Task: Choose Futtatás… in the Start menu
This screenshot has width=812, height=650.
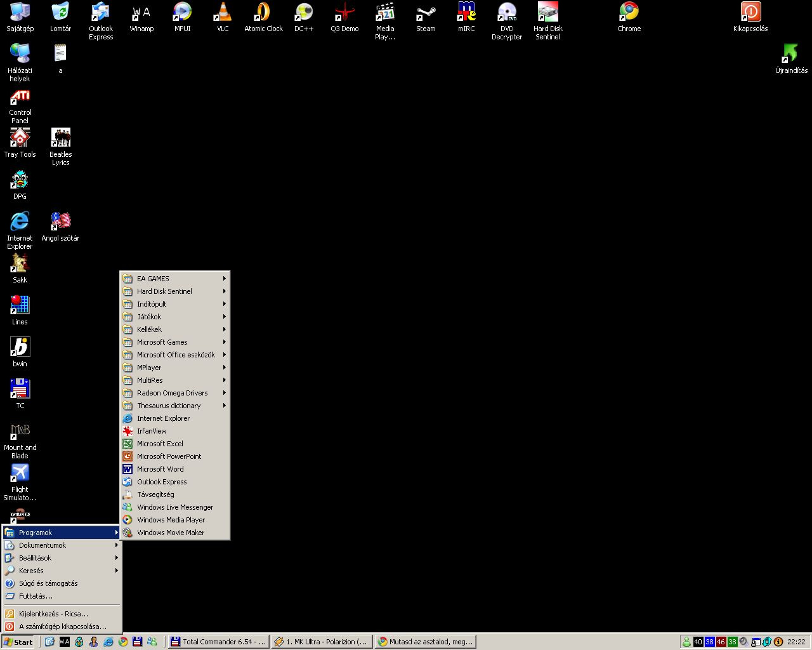Action: point(62,596)
